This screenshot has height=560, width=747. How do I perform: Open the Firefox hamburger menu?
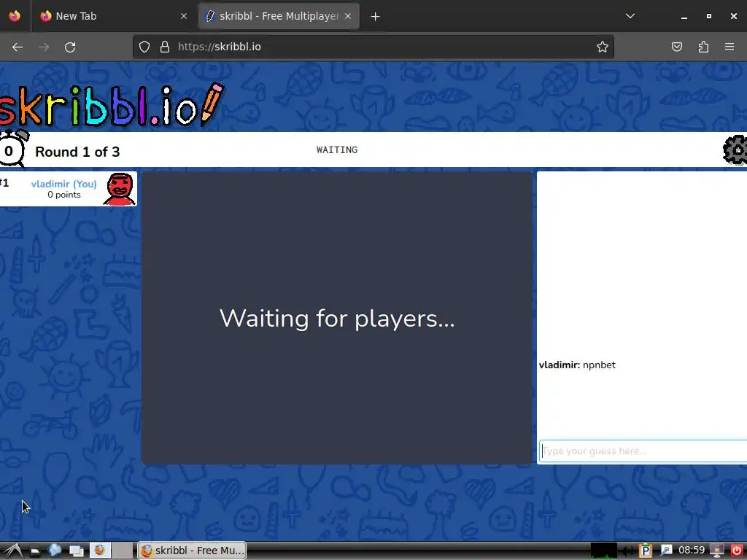click(x=729, y=47)
